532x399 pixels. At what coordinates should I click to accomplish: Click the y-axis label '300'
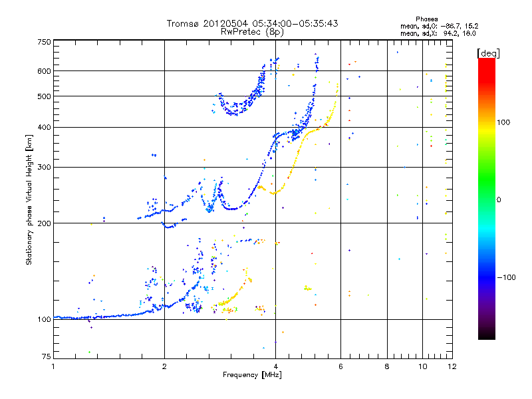(x=44, y=167)
